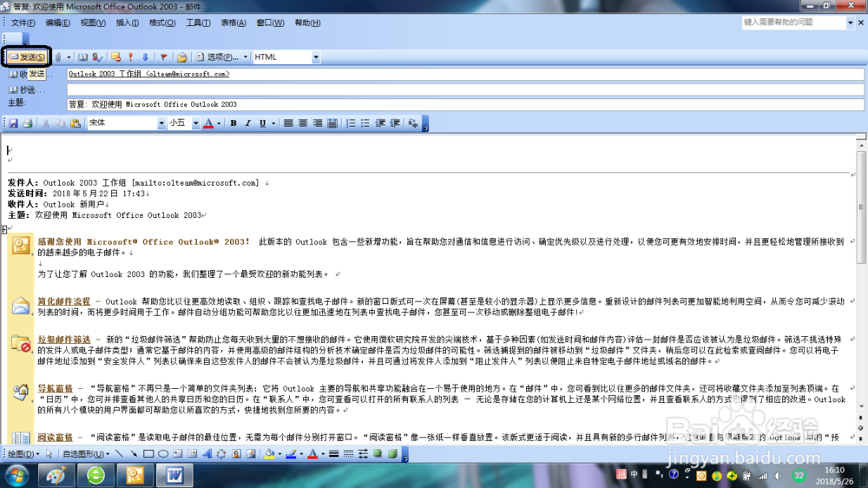Screen dimensions: 868x488
Task: Click the line style icon
Action: click(x=334, y=454)
